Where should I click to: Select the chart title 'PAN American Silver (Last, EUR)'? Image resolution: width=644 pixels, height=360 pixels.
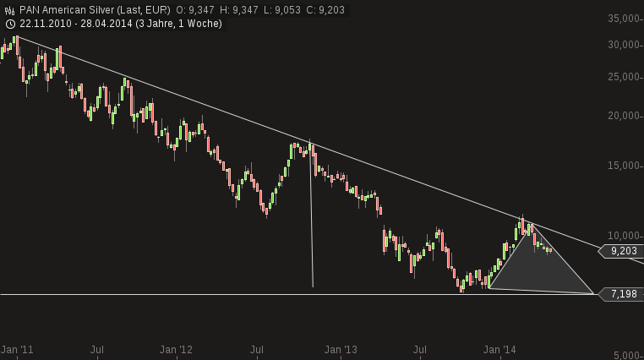coord(95,10)
